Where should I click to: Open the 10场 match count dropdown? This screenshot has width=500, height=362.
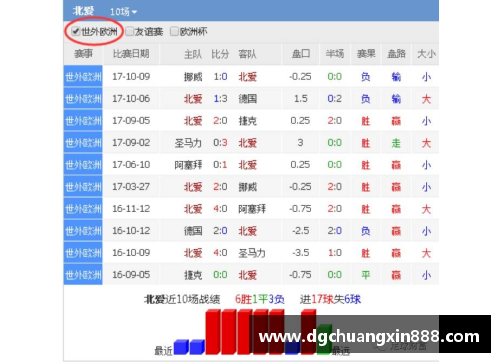123,12
